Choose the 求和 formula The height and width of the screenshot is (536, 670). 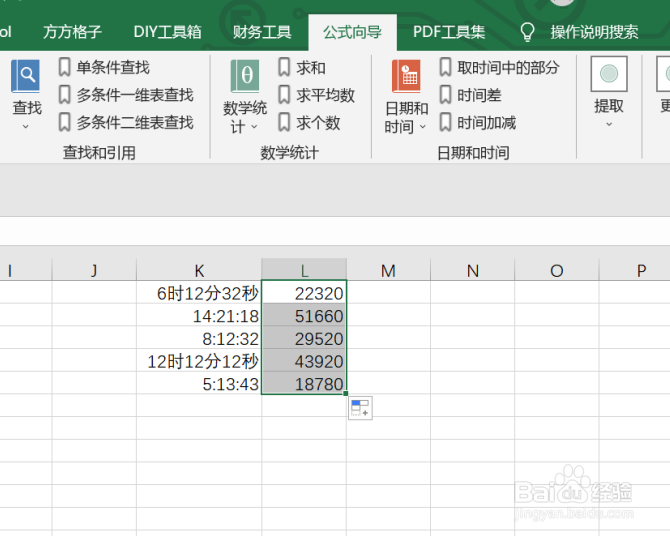311,68
